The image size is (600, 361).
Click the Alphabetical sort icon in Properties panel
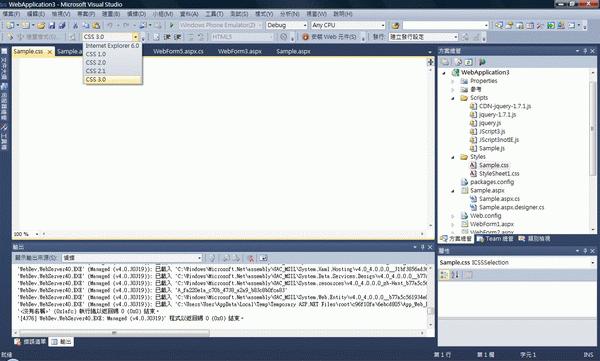pos(455,275)
